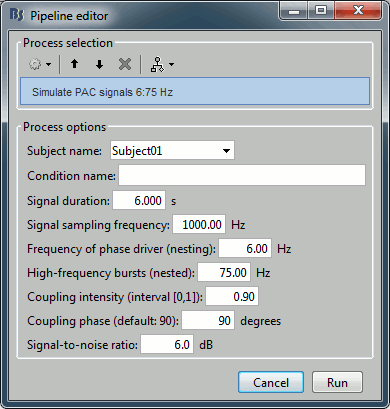Run the pipeline
The image size is (390, 409).
tap(337, 382)
